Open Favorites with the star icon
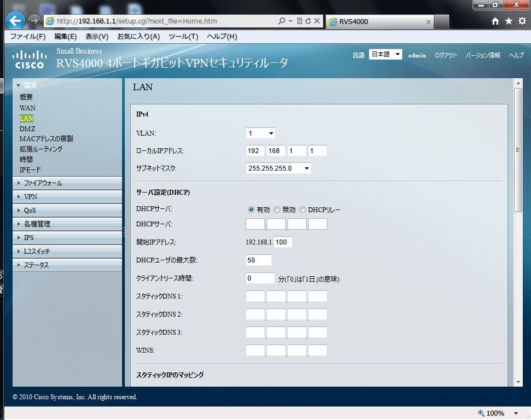This screenshot has width=531, height=420. coord(509,21)
